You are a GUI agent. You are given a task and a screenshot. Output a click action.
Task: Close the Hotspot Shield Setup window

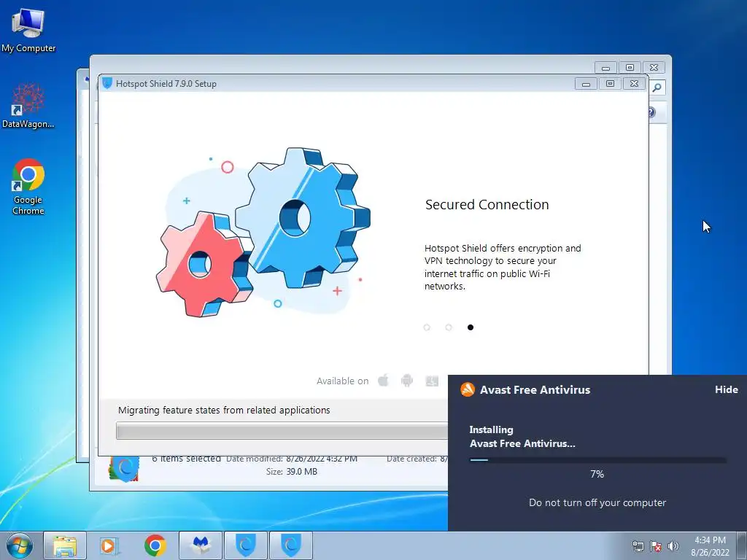(x=634, y=84)
